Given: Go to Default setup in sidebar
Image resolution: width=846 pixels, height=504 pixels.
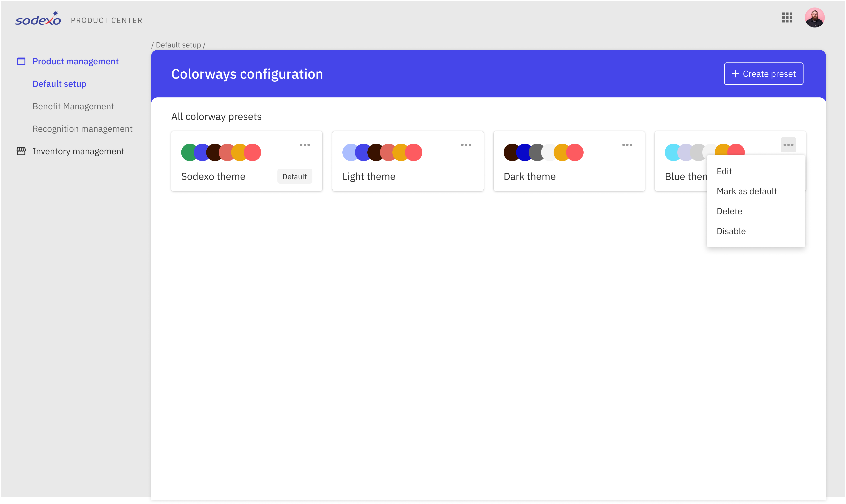Looking at the screenshot, I should [59, 84].
